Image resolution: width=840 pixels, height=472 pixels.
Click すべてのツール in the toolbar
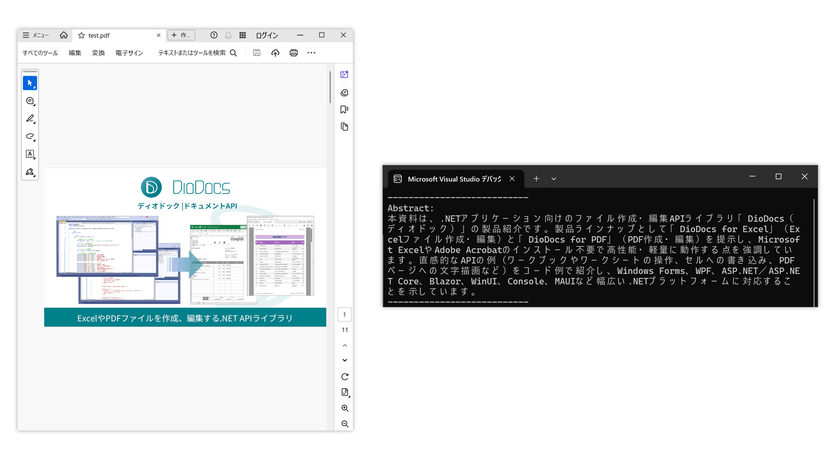point(40,52)
